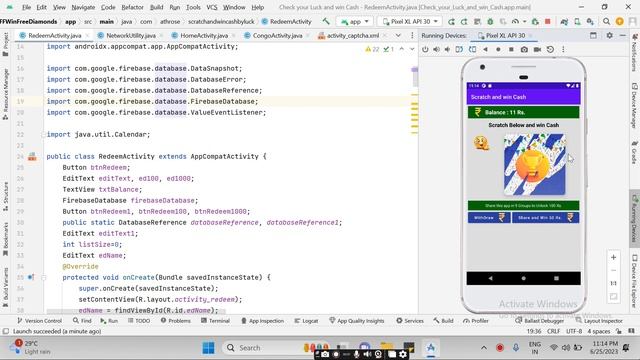
Task: Open the Device Manager toolbar icon
Action: click(577, 22)
